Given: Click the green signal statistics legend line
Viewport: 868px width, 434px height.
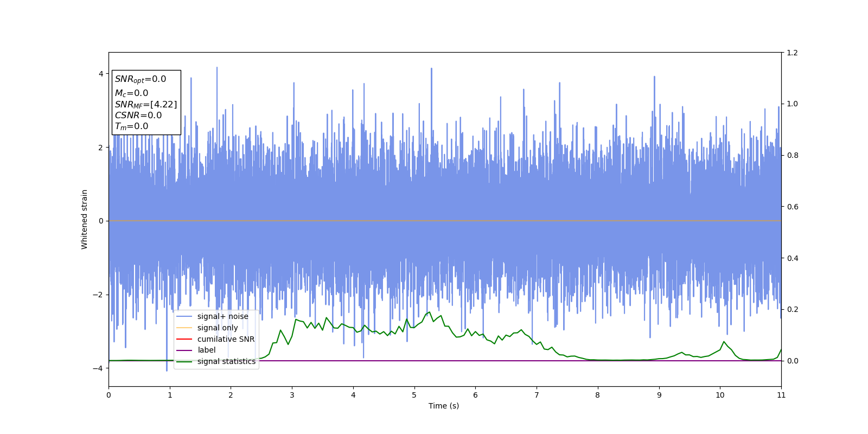Looking at the screenshot, I should click(184, 362).
